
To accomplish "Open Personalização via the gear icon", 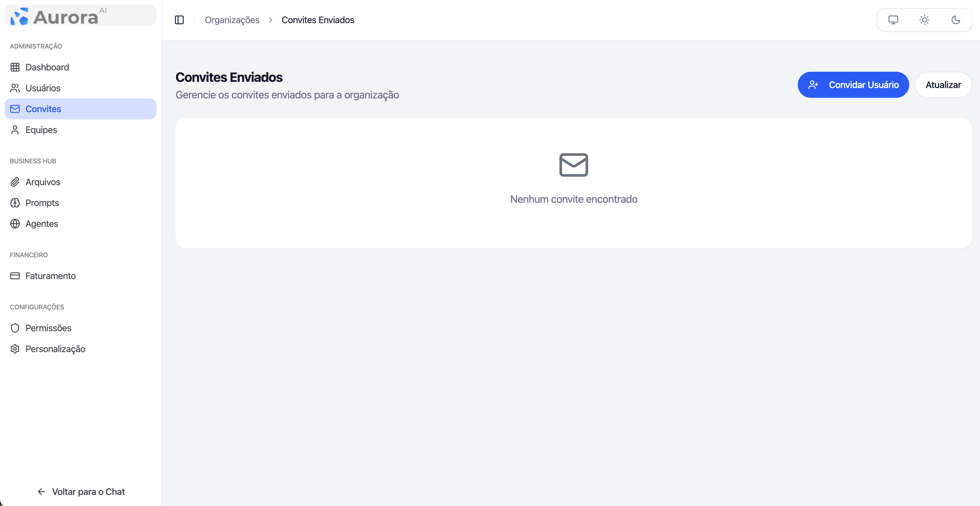I will (15, 349).
